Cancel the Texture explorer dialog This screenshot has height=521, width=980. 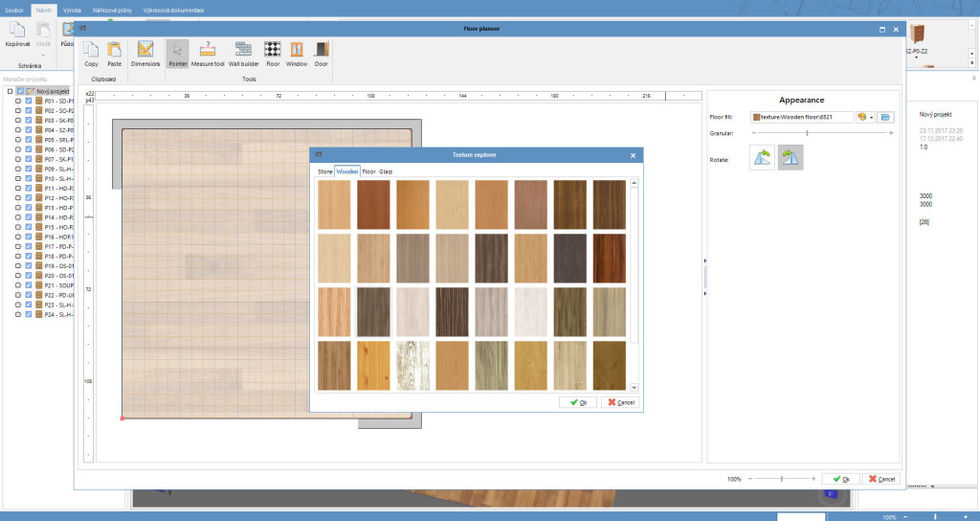coord(620,402)
